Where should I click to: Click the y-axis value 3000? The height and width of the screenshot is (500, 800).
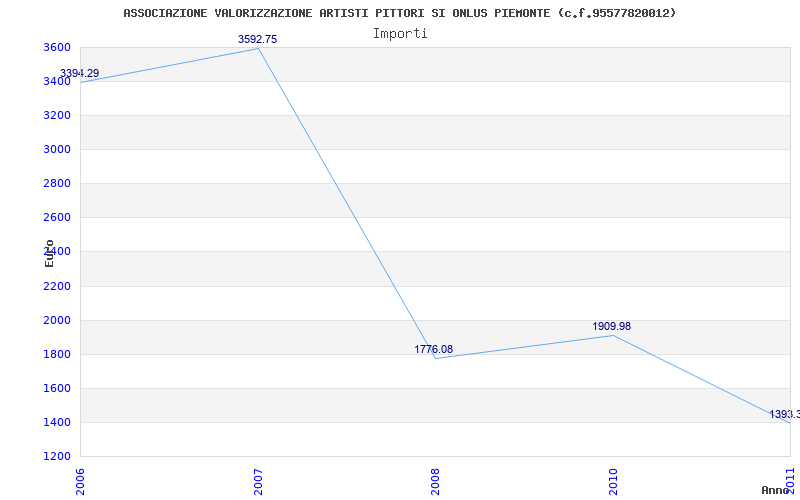pyautogui.click(x=56, y=149)
